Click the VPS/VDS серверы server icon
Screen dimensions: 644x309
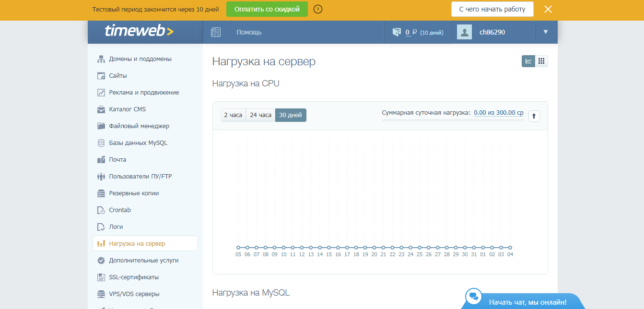(x=101, y=294)
